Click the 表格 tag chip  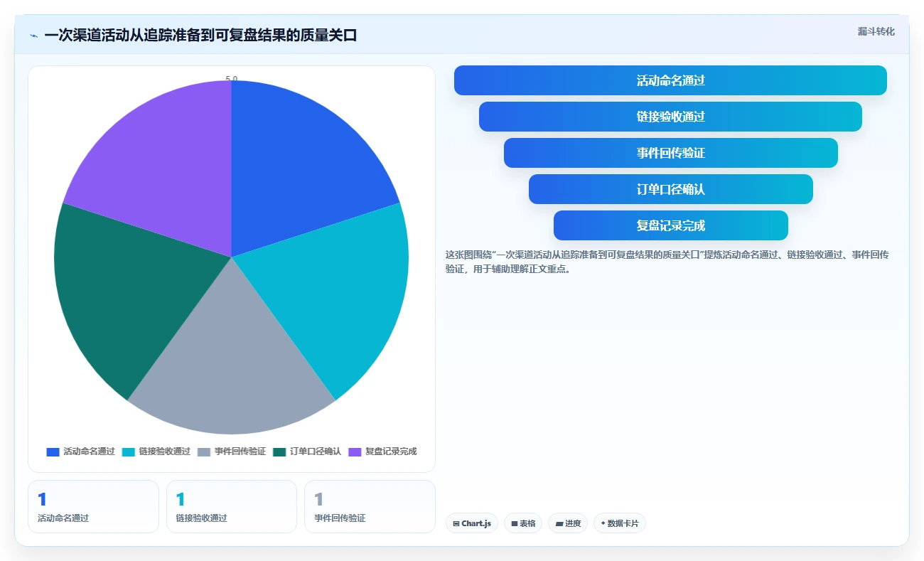tap(523, 523)
